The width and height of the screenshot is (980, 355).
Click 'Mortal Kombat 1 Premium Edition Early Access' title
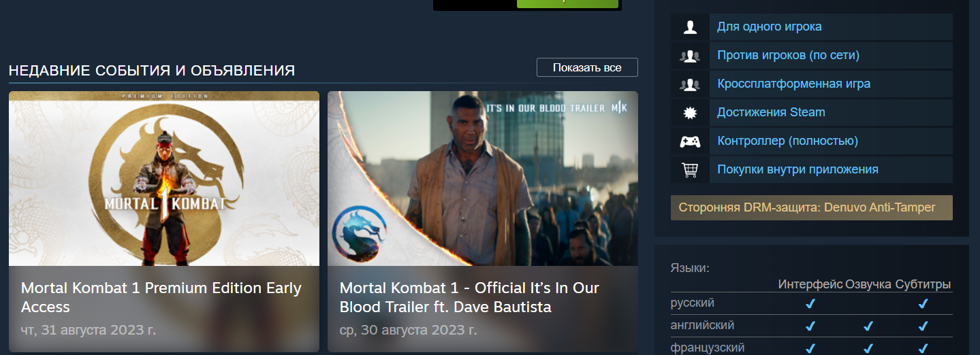161,297
